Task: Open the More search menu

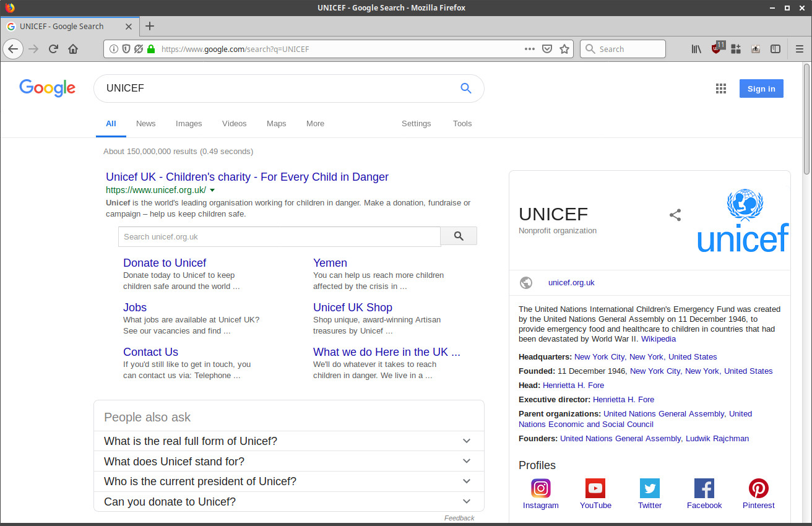Action: (x=315, y=124)
